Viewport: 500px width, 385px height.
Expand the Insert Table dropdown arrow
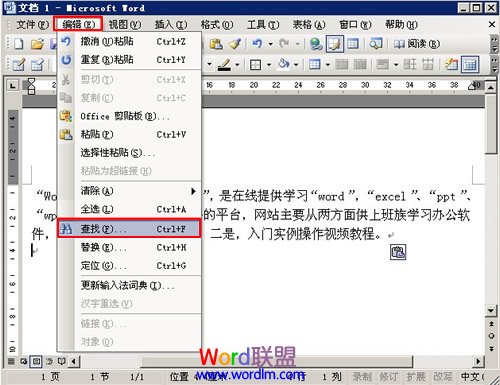click(328, 64)
